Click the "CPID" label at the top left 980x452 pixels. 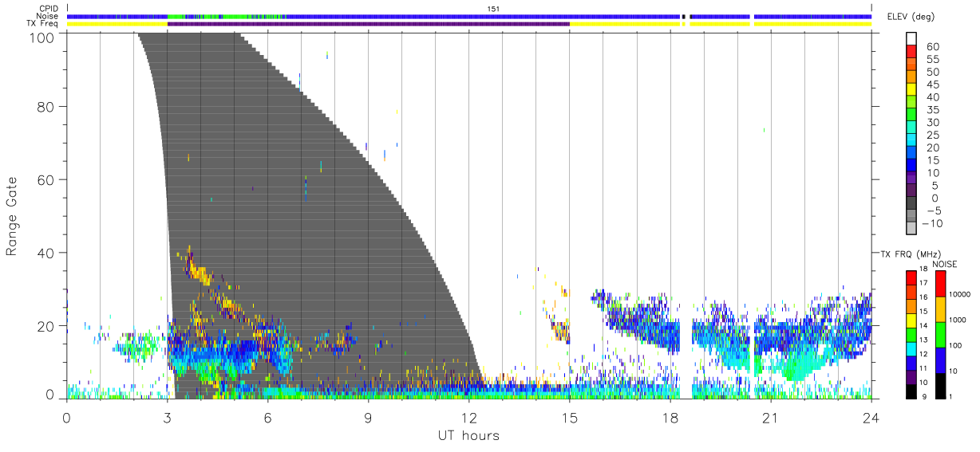tap(49, 9)
